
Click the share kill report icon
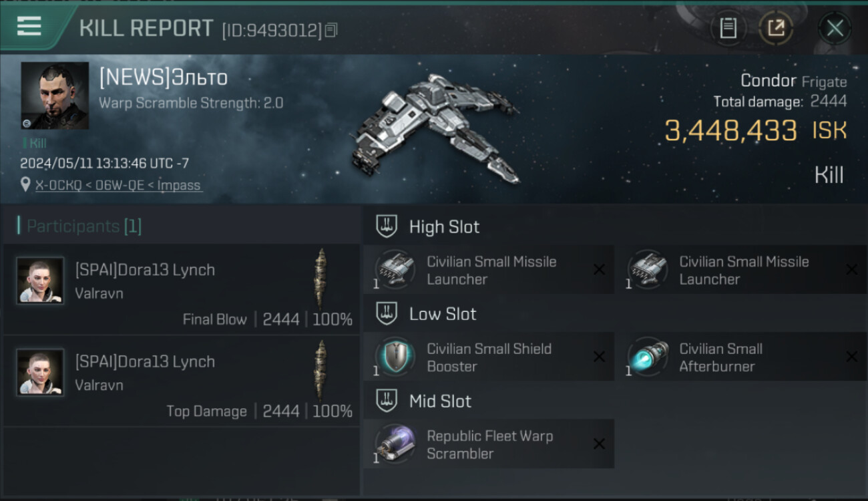776,28
